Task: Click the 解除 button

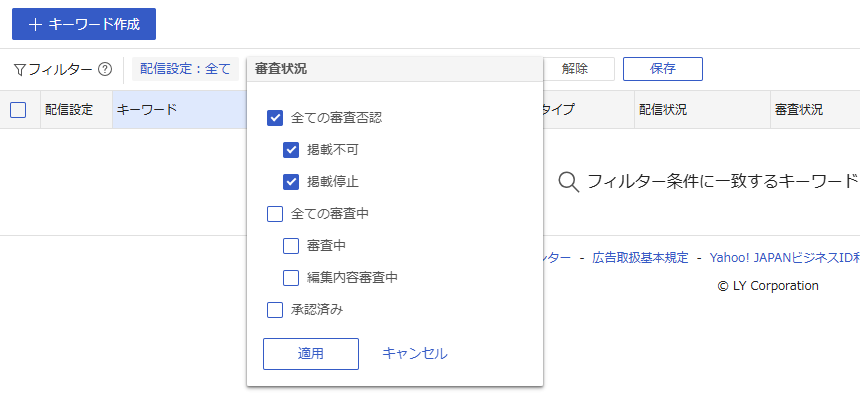Action: [x=575, y=69]
